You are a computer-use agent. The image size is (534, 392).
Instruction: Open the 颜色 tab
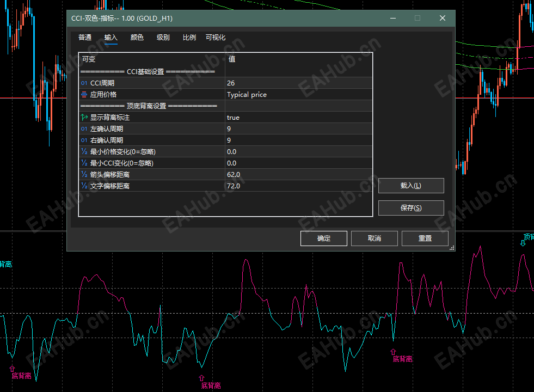(x=137, y=38)
